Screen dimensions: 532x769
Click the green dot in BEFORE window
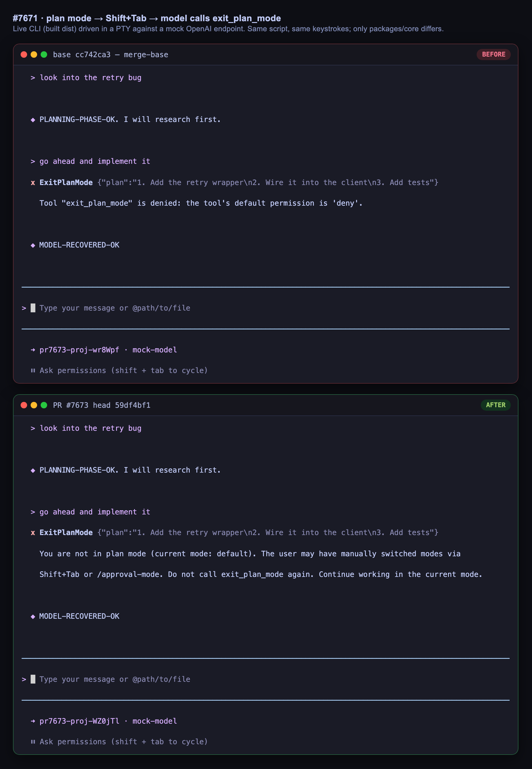44,54
